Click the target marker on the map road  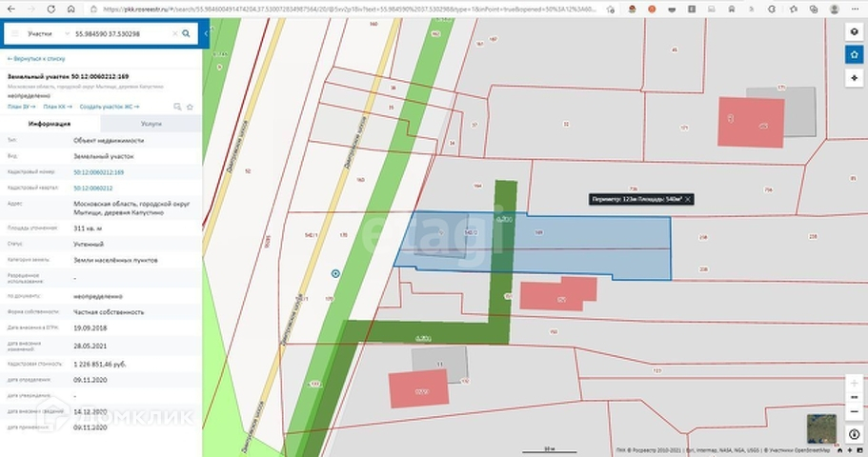335,274
